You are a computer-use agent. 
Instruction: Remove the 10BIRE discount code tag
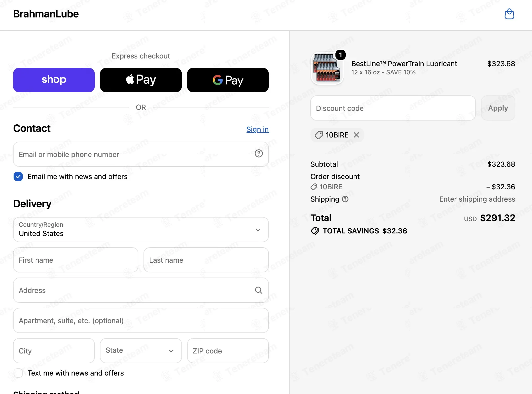pos(356,135)
